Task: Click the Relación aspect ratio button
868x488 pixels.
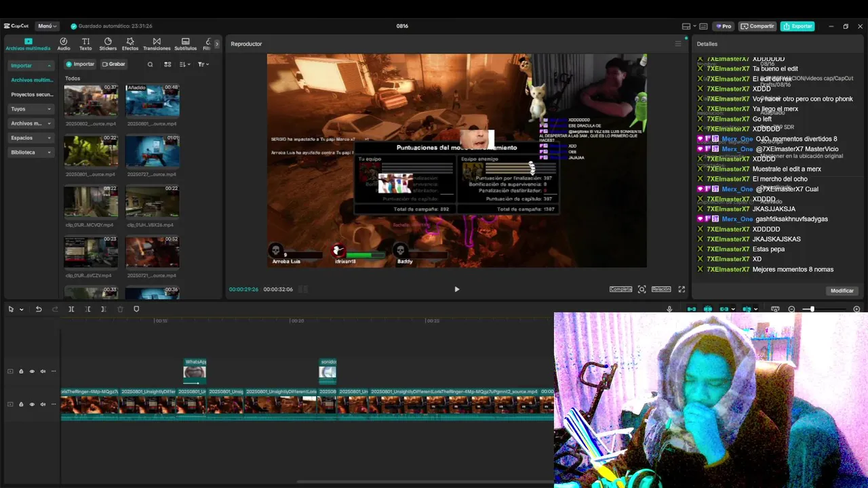Action: tap(661, 289)
